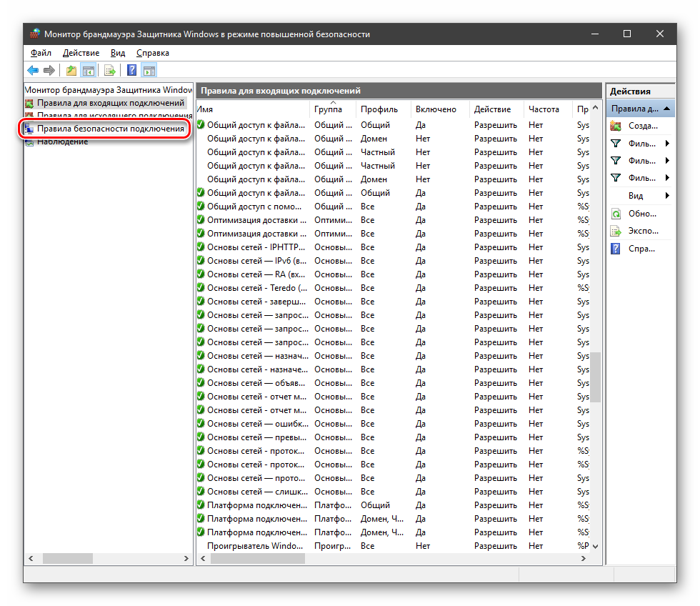This screenshot has width=700, height=606.
Task: Click green check icon of Основы сетей - Teredo row
Action: point(201,287)
